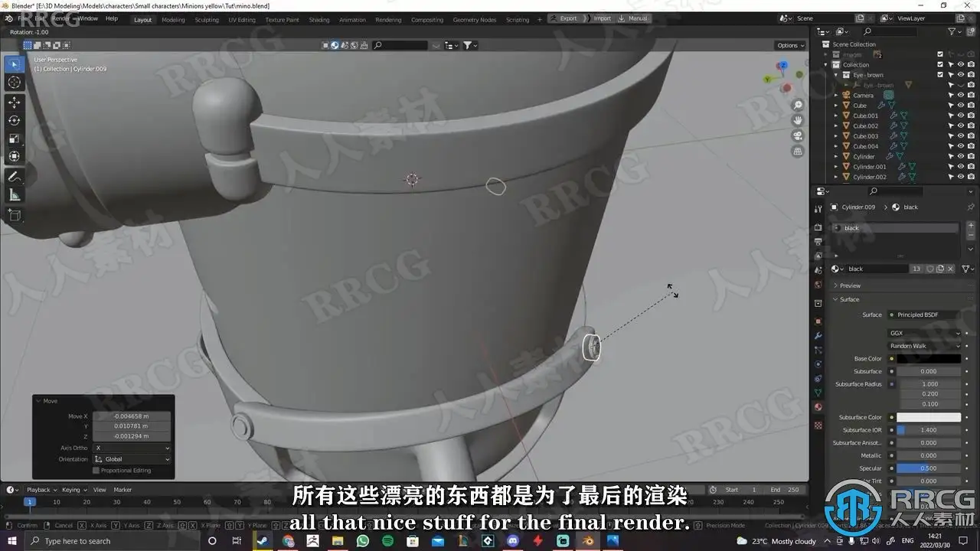Expand the Cube.002 tree item
Viewport: 980px width, 551px height.
836,126
